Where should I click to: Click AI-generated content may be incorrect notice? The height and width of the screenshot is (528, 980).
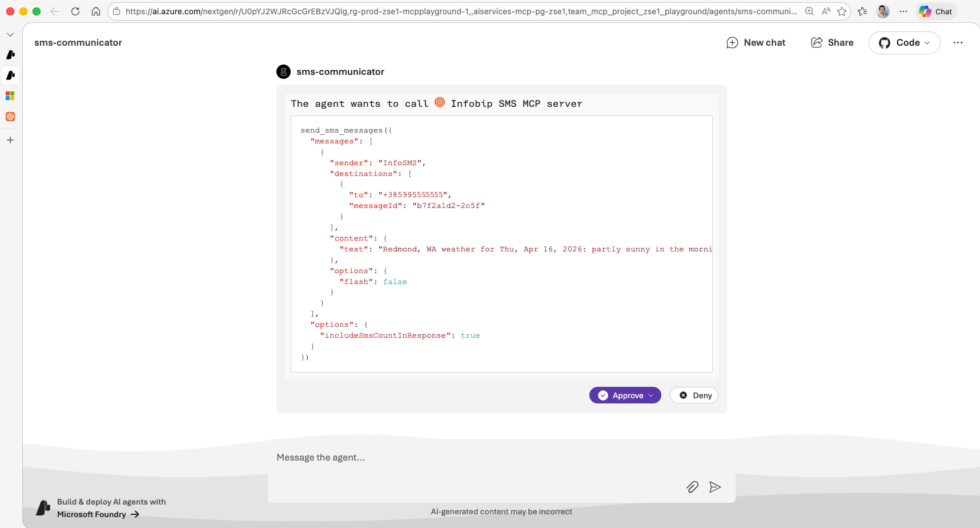tap(501, 512)
